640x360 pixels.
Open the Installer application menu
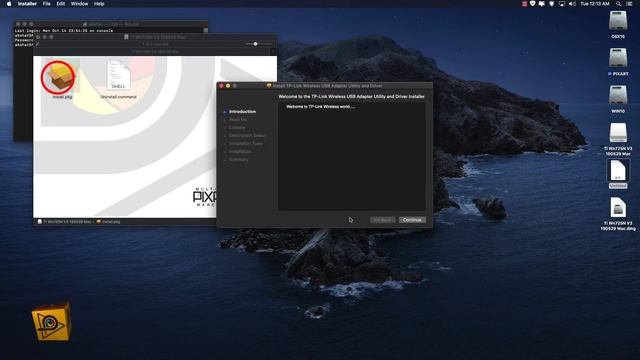click(x=27, y=4)
